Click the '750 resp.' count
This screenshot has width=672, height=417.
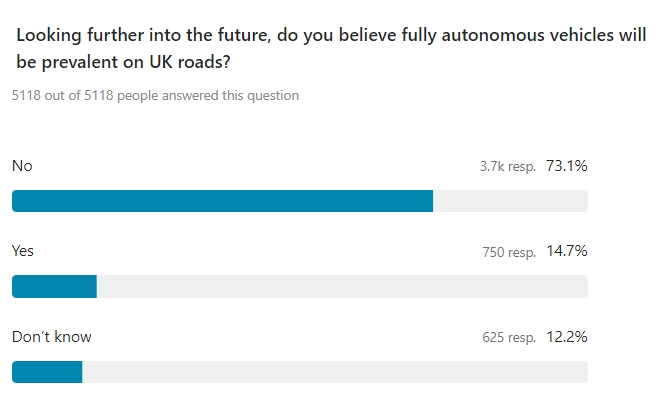[x=509, y=252]
